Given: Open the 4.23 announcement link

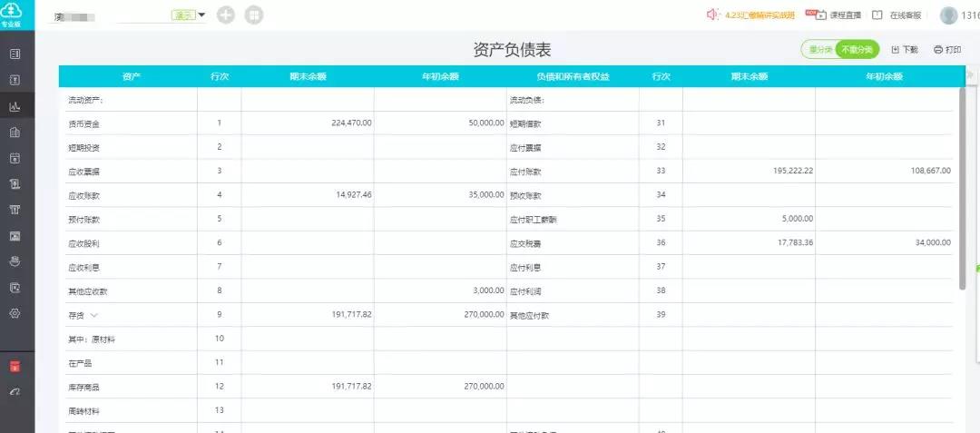Looking at the screenshot, I should (759, 15).
